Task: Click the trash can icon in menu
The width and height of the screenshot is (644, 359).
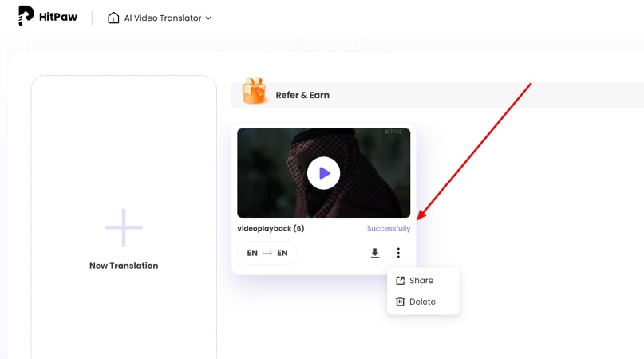Action: 401,302
